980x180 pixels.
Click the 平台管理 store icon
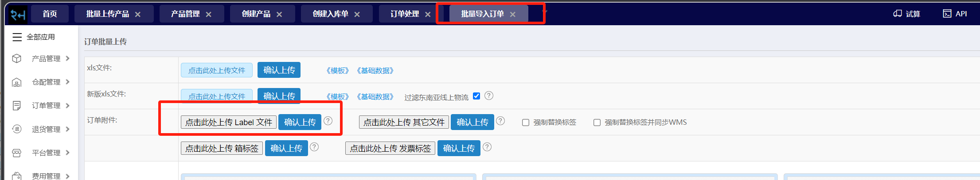click(17, 153)
